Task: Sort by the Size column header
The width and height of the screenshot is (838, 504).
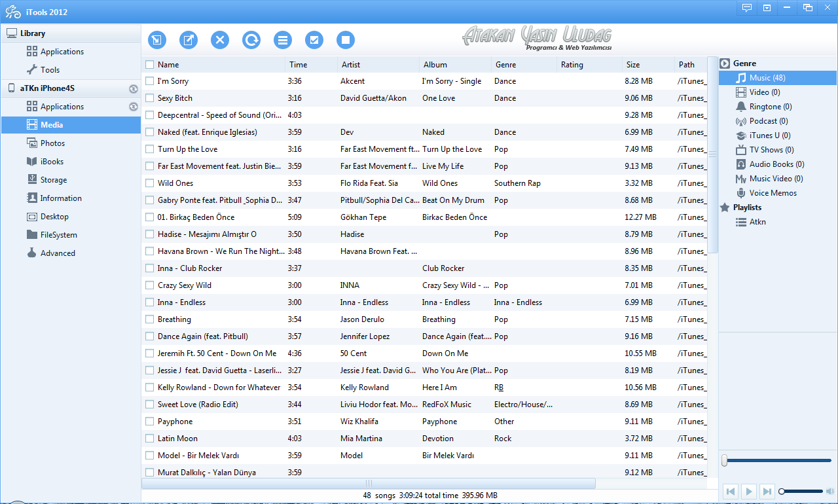Action: tap(648, 65)
